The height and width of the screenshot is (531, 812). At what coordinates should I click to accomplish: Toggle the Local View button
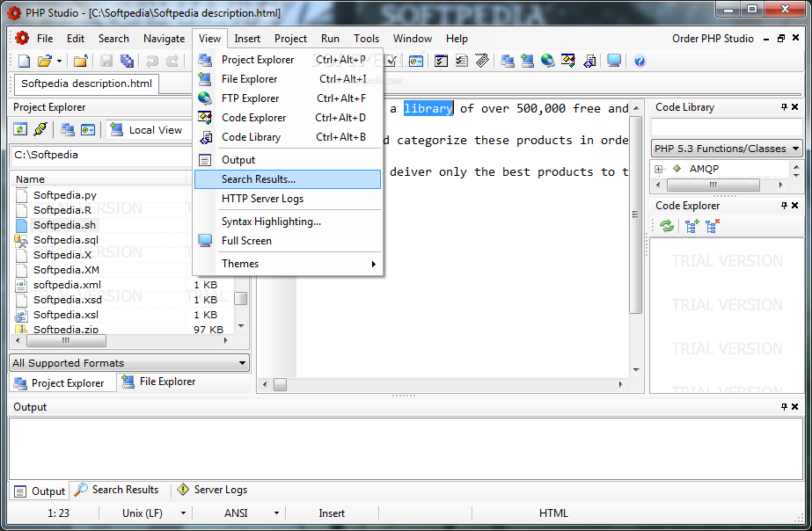click(x=147, y=130)
